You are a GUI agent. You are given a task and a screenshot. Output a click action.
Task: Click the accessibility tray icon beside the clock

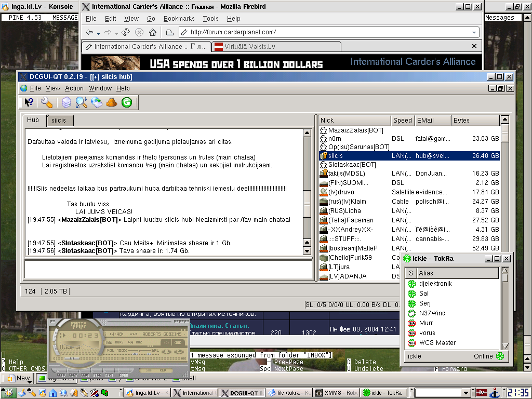[x=496, y=393]
